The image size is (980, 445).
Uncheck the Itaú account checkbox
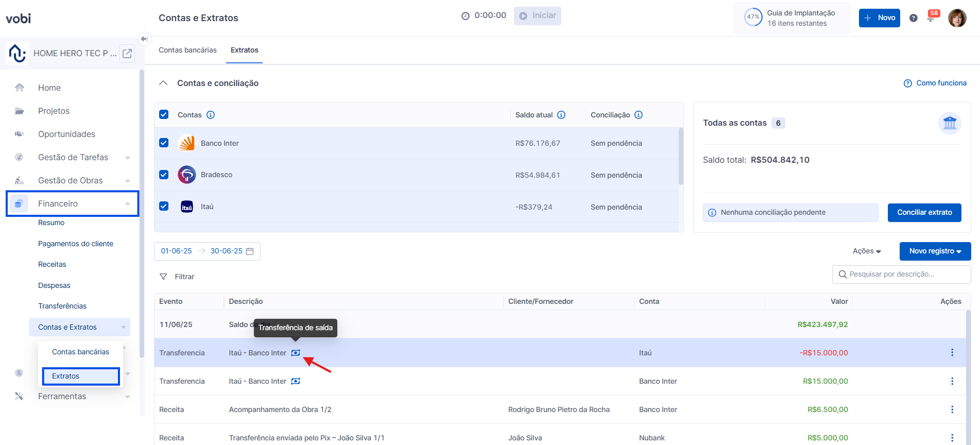[164, 206]
